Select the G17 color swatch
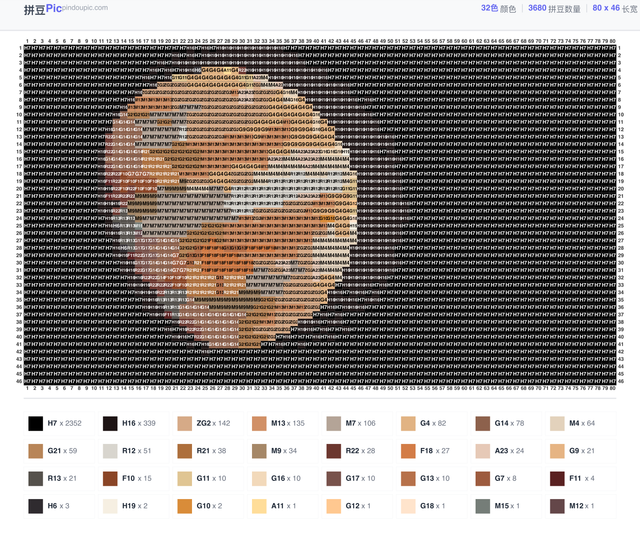Image resolution: width=640 pixels, height=541 pixels. (x=334, y=479)
